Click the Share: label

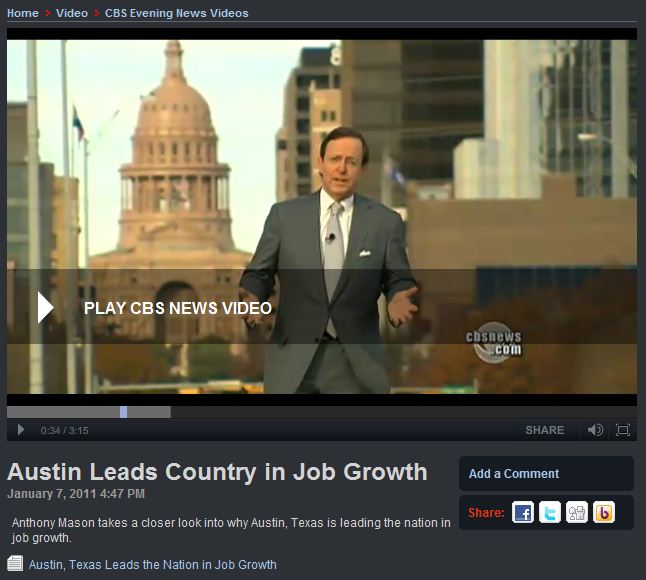[x=486, y=513]
